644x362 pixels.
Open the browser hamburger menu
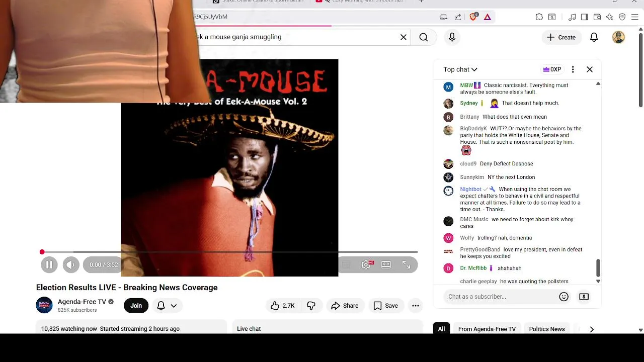click(x=635, y=17)
